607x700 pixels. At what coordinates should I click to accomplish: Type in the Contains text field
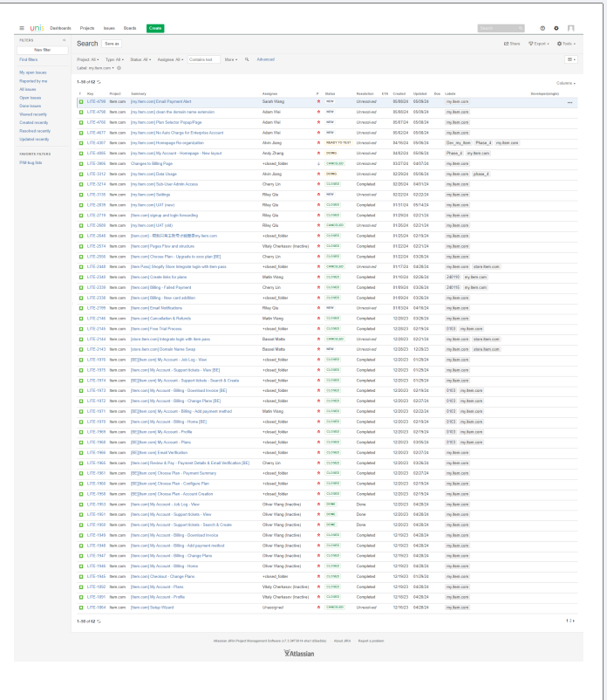pos(204,59)
